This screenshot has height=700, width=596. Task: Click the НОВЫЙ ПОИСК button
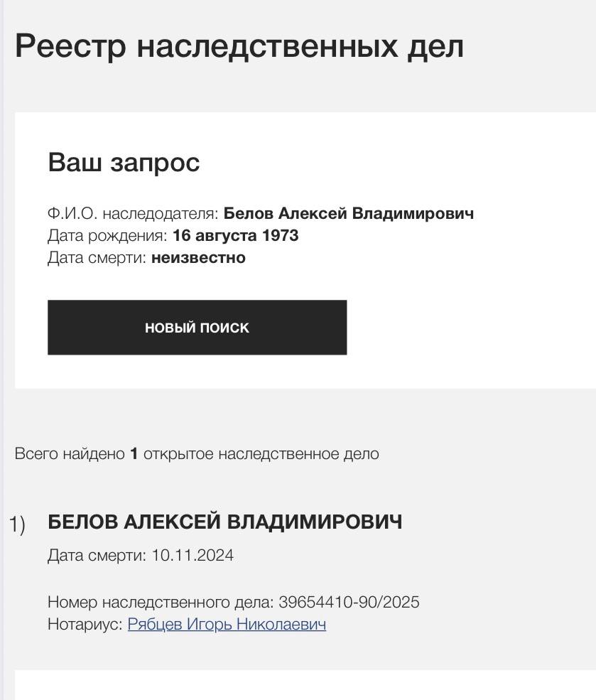point(197,328)
